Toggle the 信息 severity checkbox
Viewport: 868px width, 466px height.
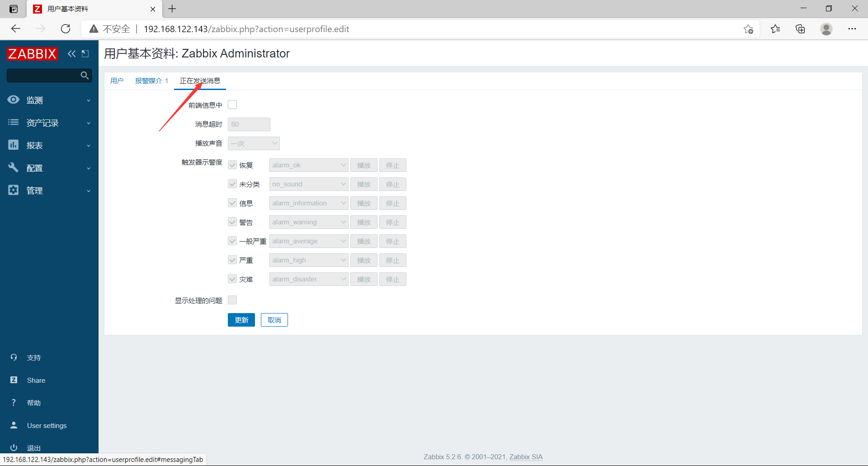click(x=232, y=203)
